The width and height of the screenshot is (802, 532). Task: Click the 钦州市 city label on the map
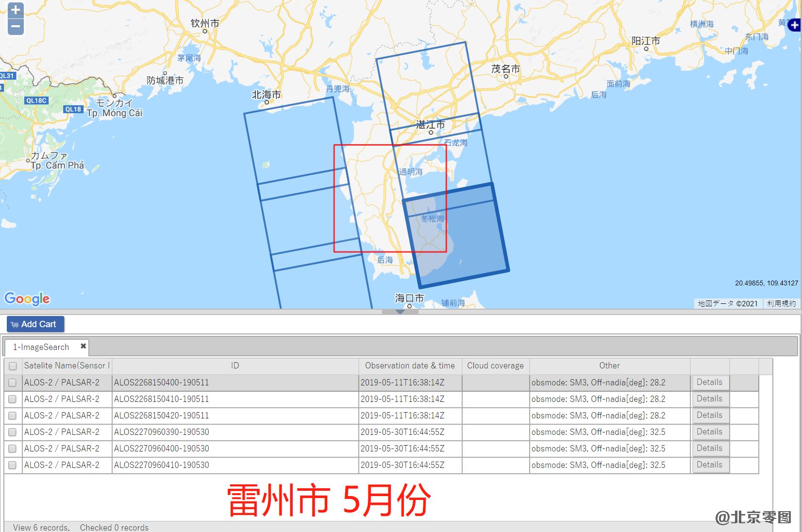(205, 23)
